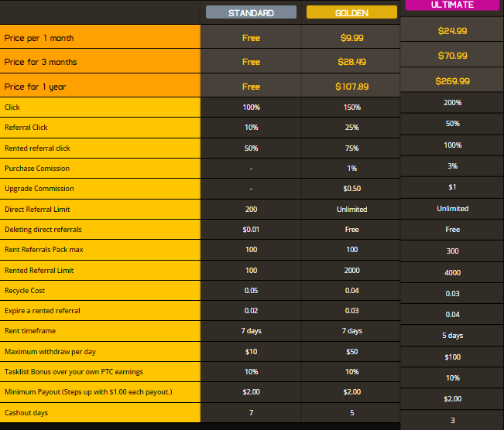Click the 'Maximum withdraw per day' label
504x430 pixels.
click(x=50, y=352)
